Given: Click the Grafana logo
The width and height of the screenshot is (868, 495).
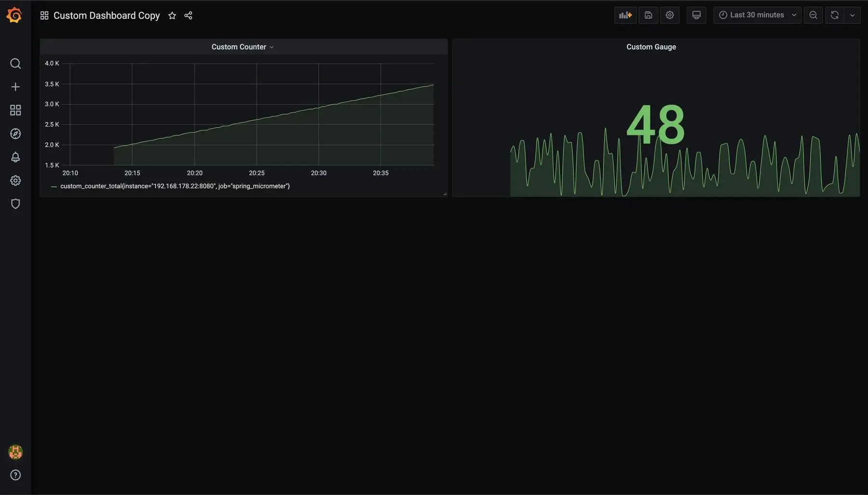Looking at the screenshot, I should click(14, 14).
